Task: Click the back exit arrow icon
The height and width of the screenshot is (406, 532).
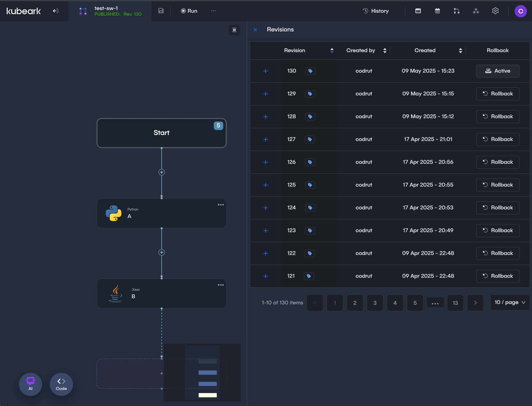Action: click(x=56, y=11)
